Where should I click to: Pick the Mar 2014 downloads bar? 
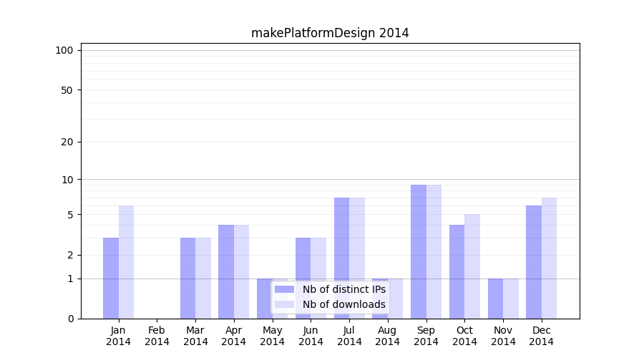[x=203, y=278]
